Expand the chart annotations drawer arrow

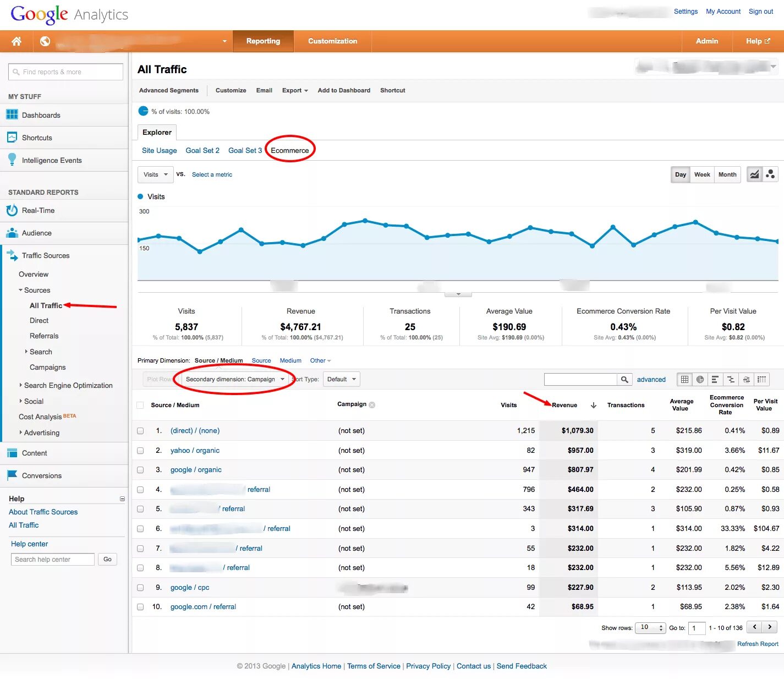(x=458, y=294)
